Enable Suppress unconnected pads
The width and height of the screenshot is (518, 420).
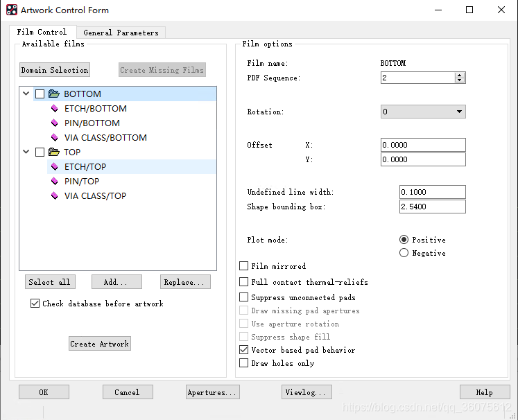[x=243, y=297]
